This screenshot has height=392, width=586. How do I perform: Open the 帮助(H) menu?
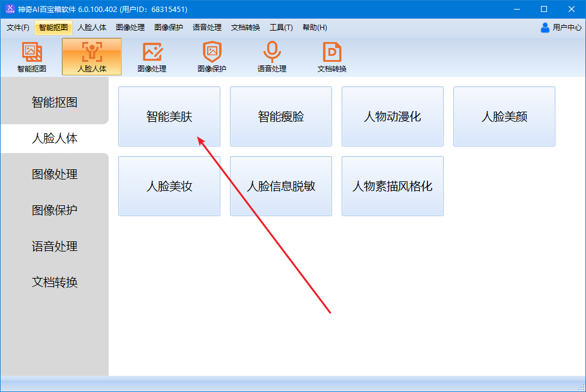click(315, 28)
